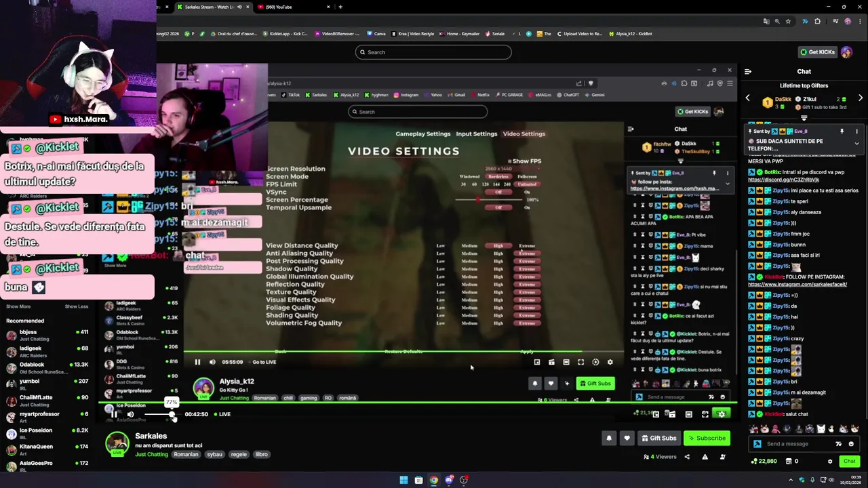Screen dimensions: 868x488
Task: Open recommended channel KitanaQueen
Action: coord(47,449)
